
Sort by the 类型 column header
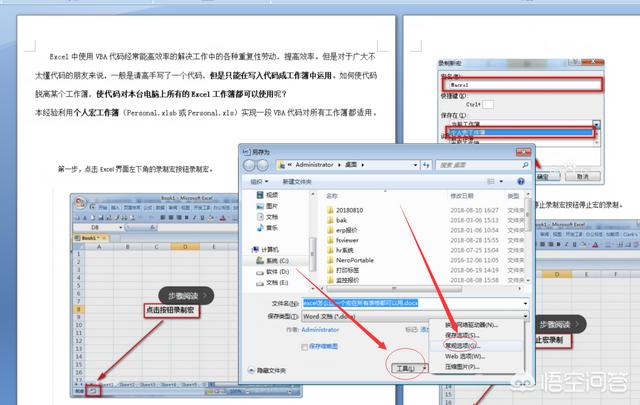[513, 196]
